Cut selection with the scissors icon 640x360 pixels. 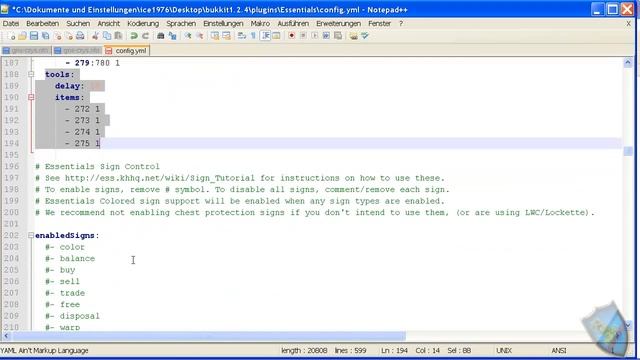pos(96,36)
